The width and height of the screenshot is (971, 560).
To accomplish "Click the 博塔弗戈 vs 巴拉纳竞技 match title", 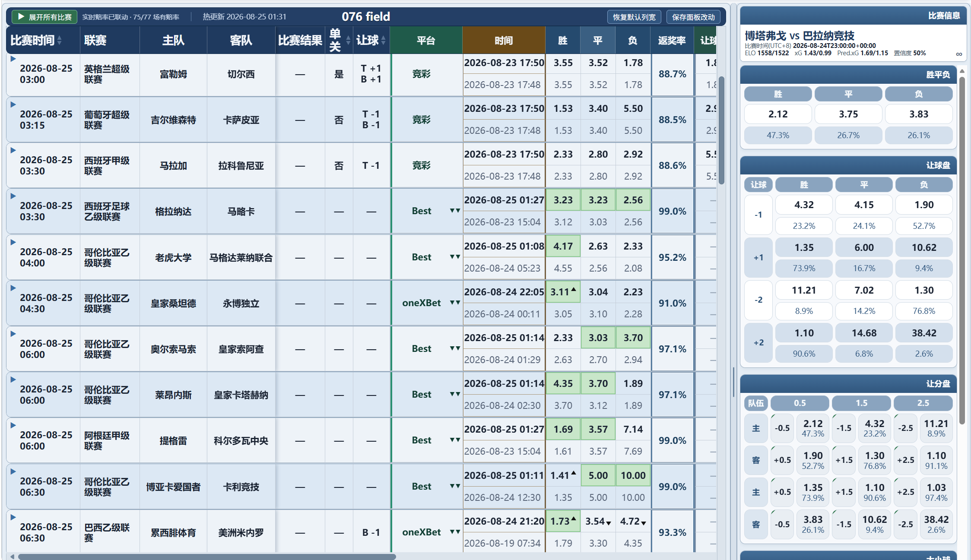I will (x=800, y=35).
